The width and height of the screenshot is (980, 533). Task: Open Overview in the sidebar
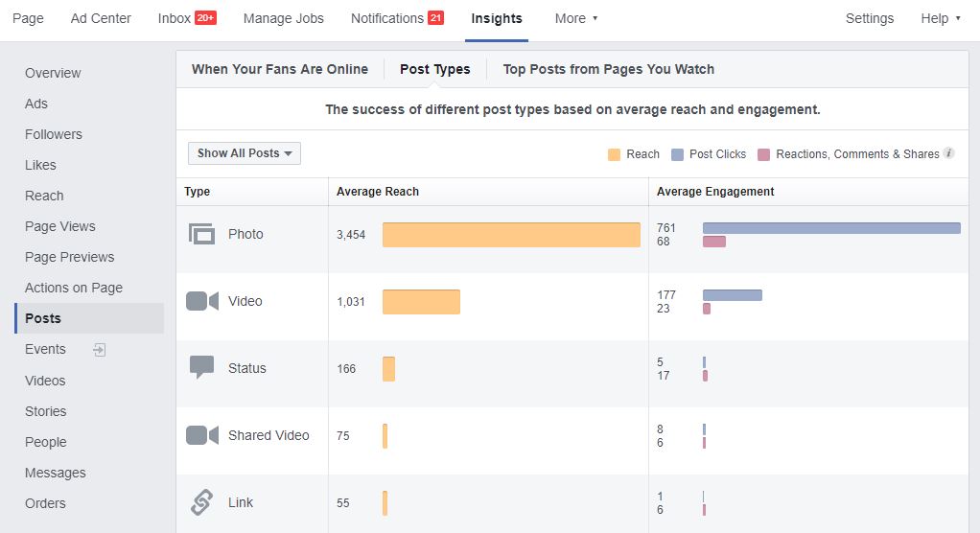coord(53,73)
